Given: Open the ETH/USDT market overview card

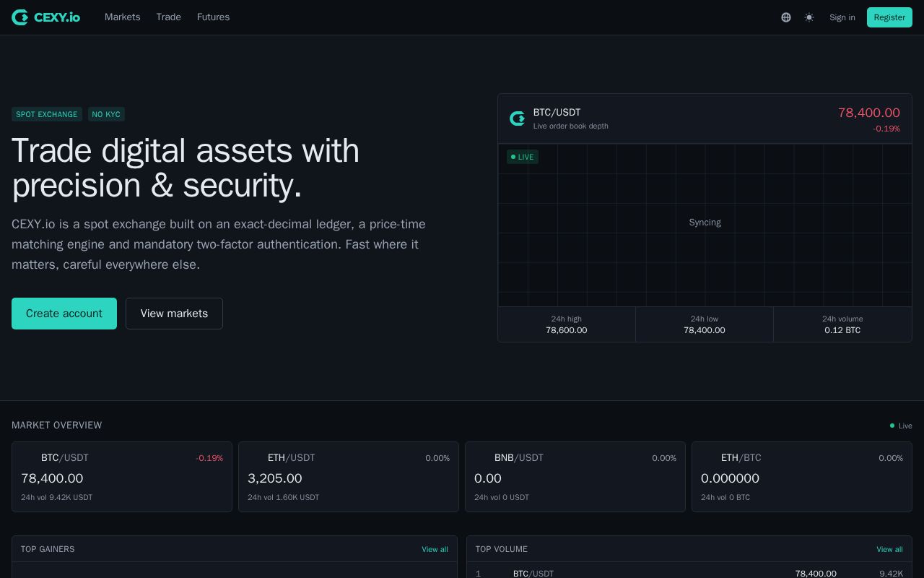Looking at the screenshot, I should tap(349, 477).
